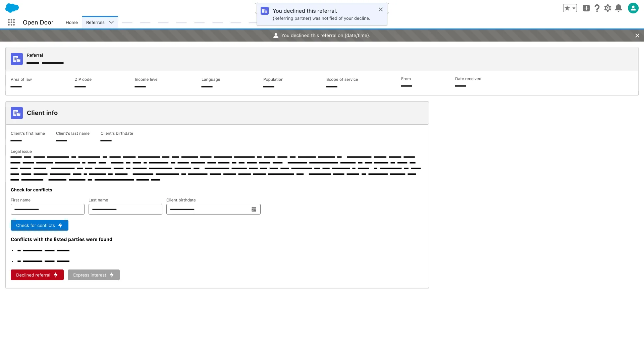Click the 'From' field label
The image size is (644, 362).
coord(406,79)
